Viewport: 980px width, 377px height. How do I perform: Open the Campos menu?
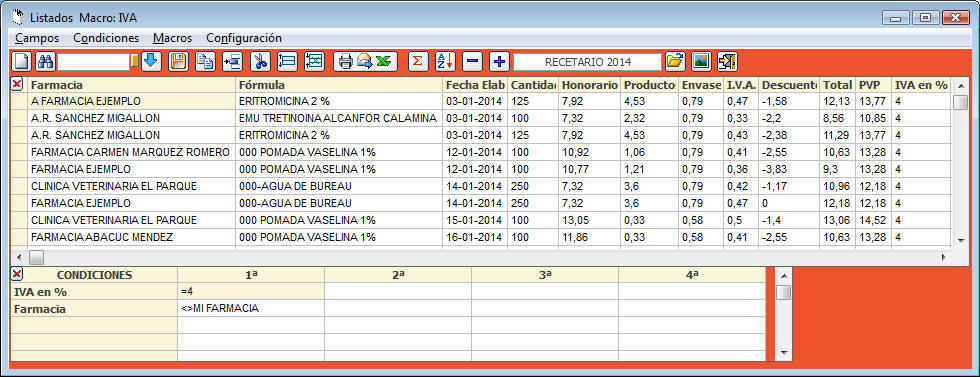pyautogui.click(x=37, y=38)
